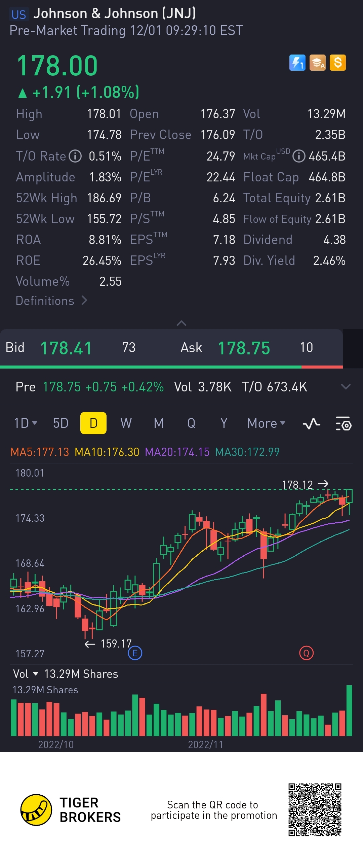Open chart display settings icon
Screen dimensions: 363x868
click(x=344, y=423)
